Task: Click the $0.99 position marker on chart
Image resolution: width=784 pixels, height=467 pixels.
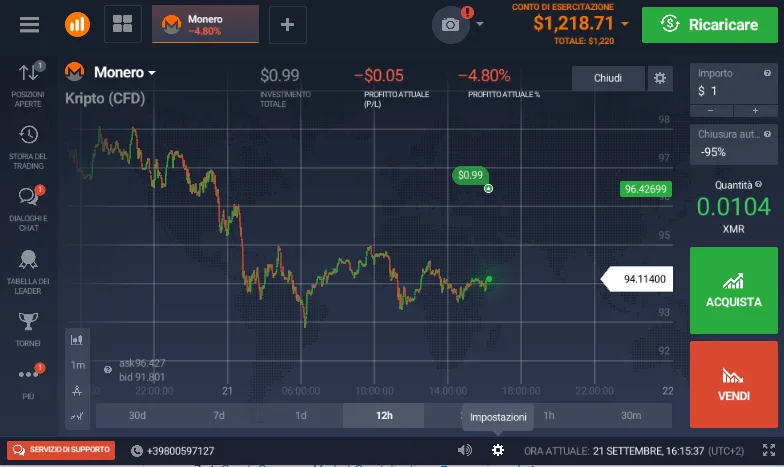Action: click(x=470, y=176)
